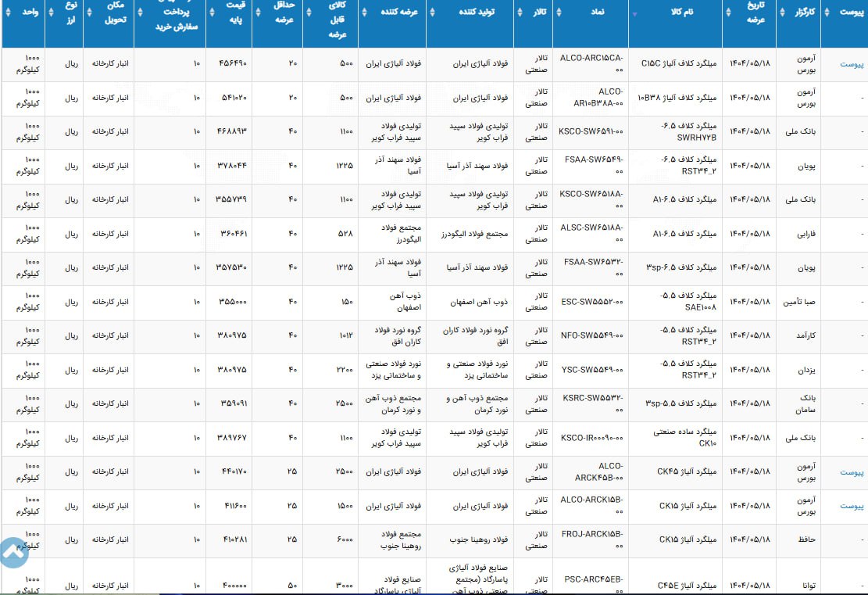Click producer ذوب آهن اصفهان
The image size is (868, 595).
point(479,303)
